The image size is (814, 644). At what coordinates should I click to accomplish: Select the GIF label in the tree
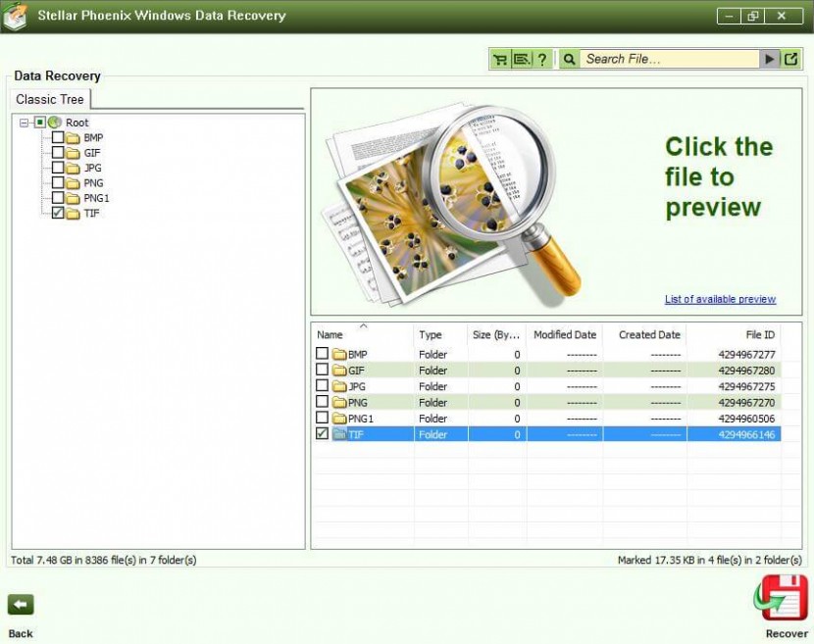[x=92, y=153]
